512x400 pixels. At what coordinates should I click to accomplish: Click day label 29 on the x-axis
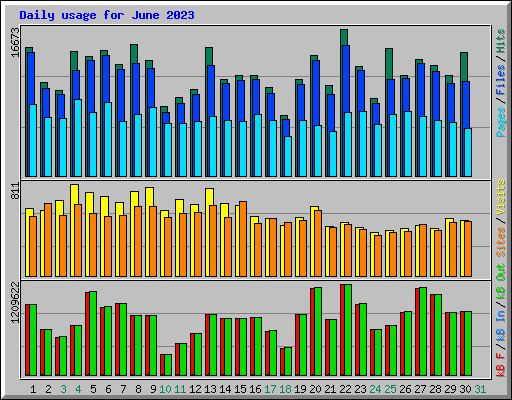pyautogui.click(x=450, y=389)
